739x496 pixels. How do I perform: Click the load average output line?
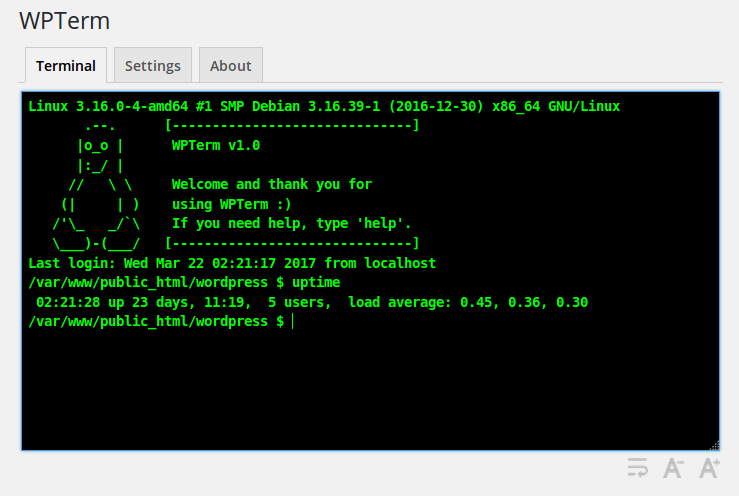click(312, 302)
